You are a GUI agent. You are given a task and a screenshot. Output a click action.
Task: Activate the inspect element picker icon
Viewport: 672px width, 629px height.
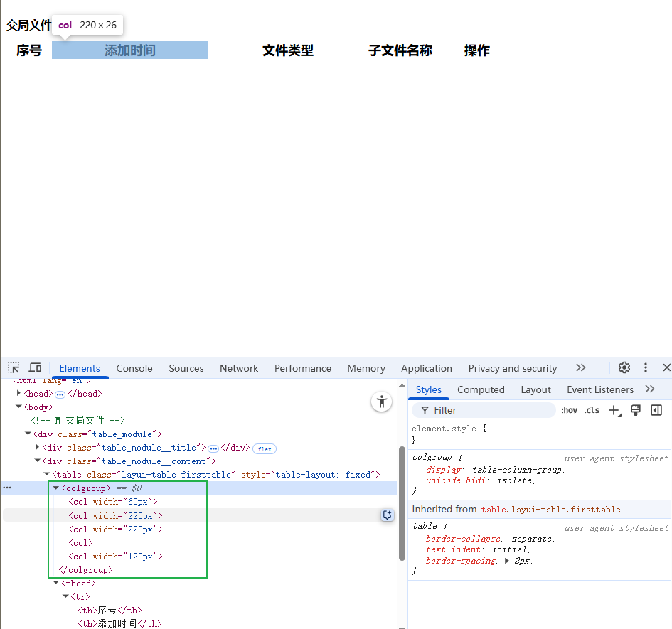[x=14, y=367]
